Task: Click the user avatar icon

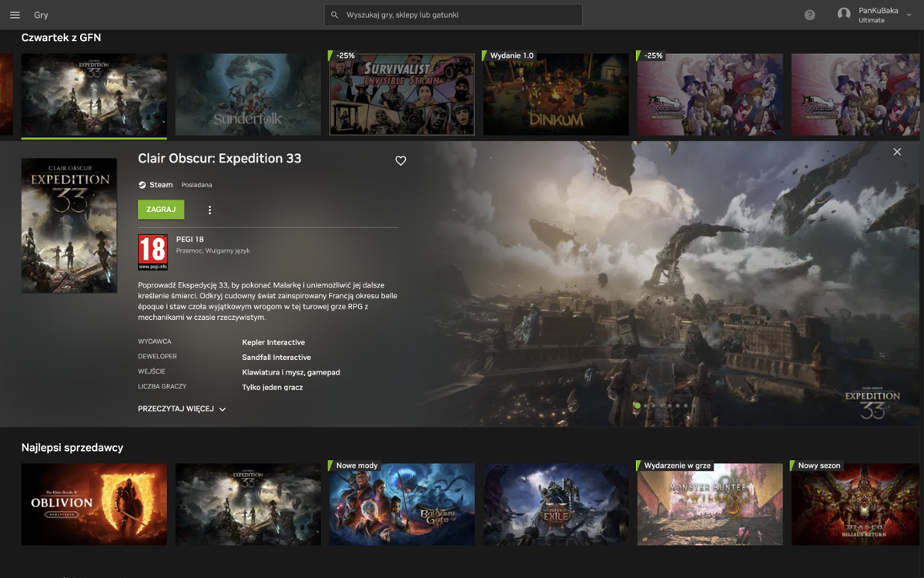Action: 844,15
